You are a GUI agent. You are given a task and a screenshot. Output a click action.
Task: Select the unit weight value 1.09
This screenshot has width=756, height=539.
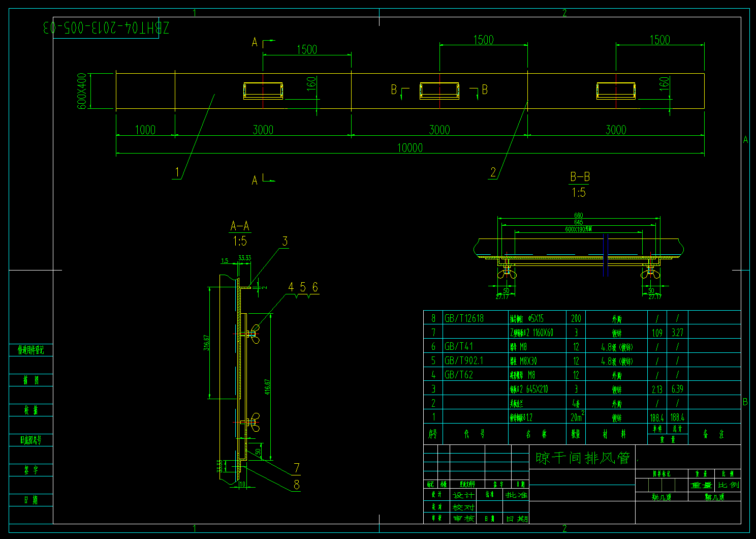657,333
